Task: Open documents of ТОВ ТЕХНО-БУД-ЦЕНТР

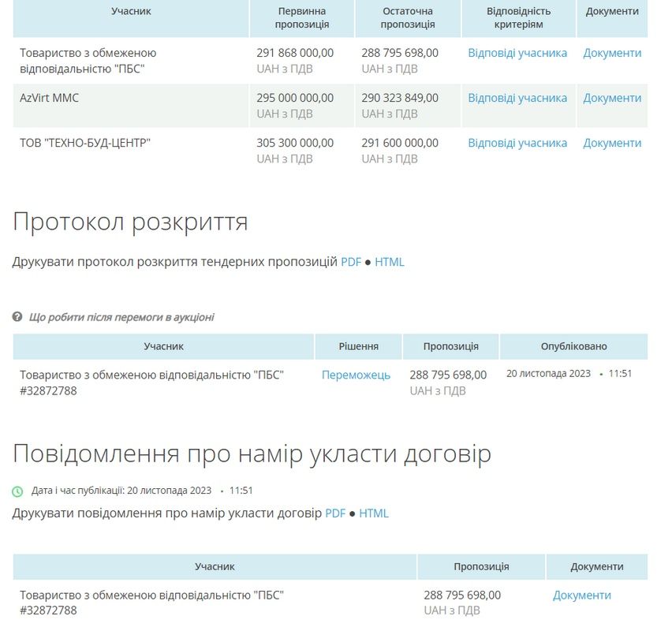Action: (x=612, y=143)
